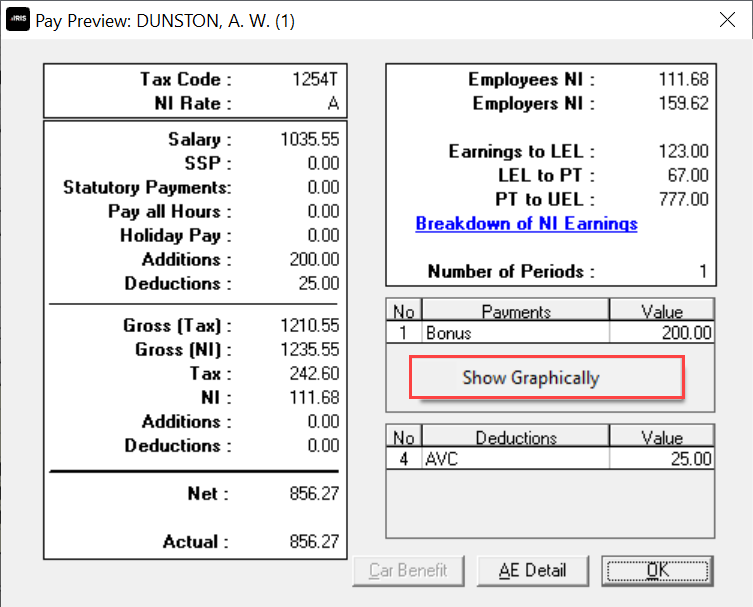Click the Value header in Deductions table
Viewport: 753px width, 607px height.
662,438
